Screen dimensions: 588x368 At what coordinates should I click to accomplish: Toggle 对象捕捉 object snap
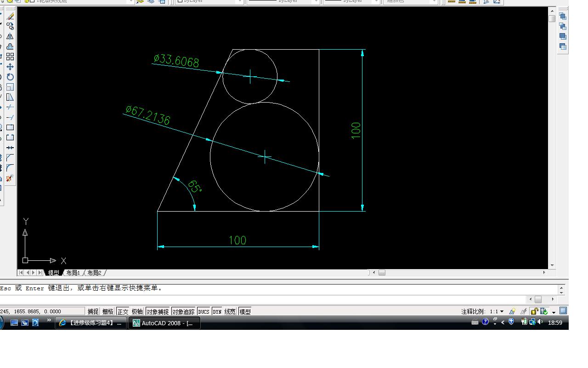point(158,311)
